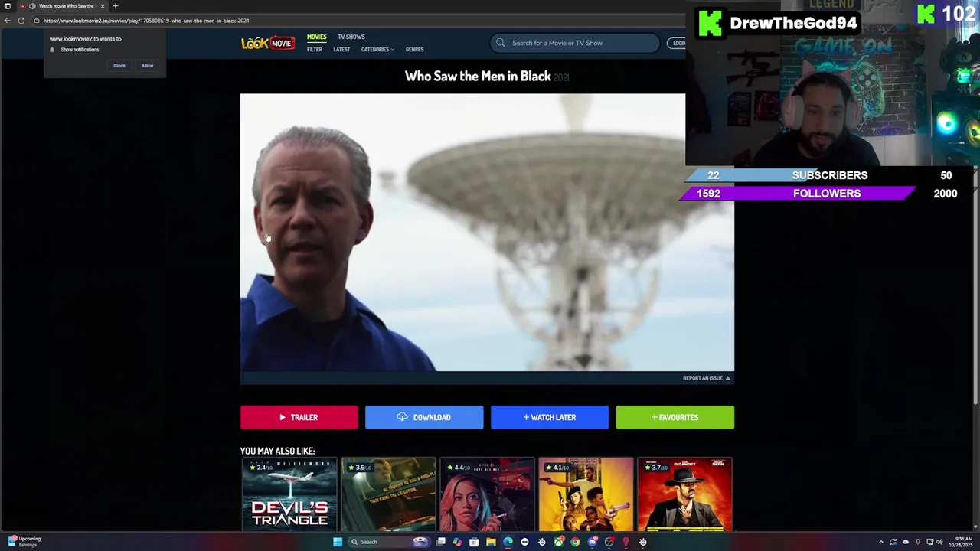The width and height of the screenshot is (980, 551).
Task: Click the browser address bar URL
Action: click(x=146, y=21)
